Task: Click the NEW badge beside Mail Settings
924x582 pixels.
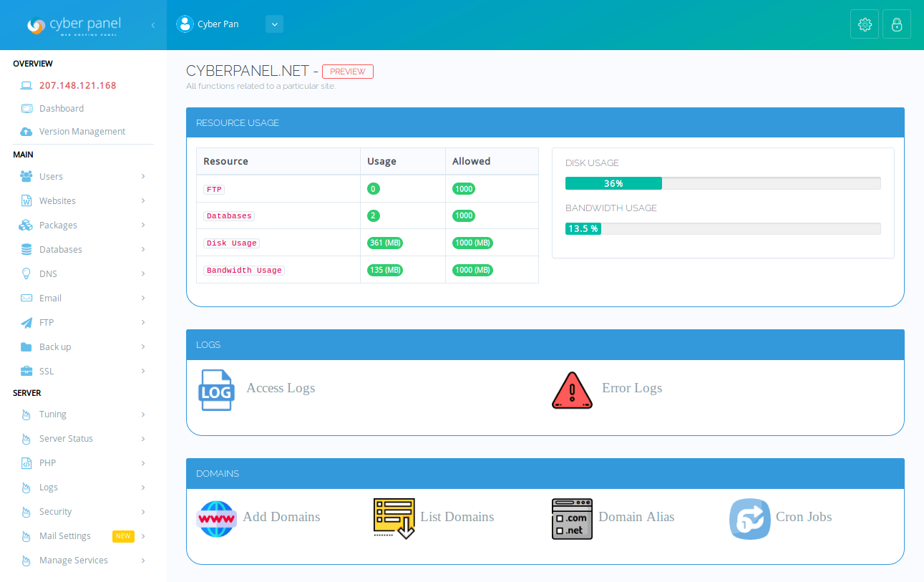Action: coord(123,536)
